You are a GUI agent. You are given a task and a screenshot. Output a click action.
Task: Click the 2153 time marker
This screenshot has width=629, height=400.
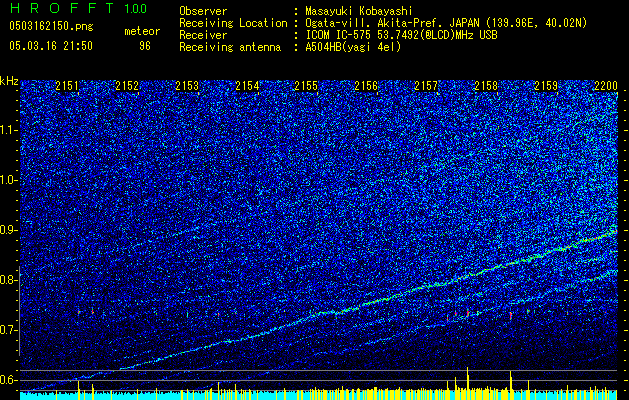pyautogui.click(x=187, y=86)
